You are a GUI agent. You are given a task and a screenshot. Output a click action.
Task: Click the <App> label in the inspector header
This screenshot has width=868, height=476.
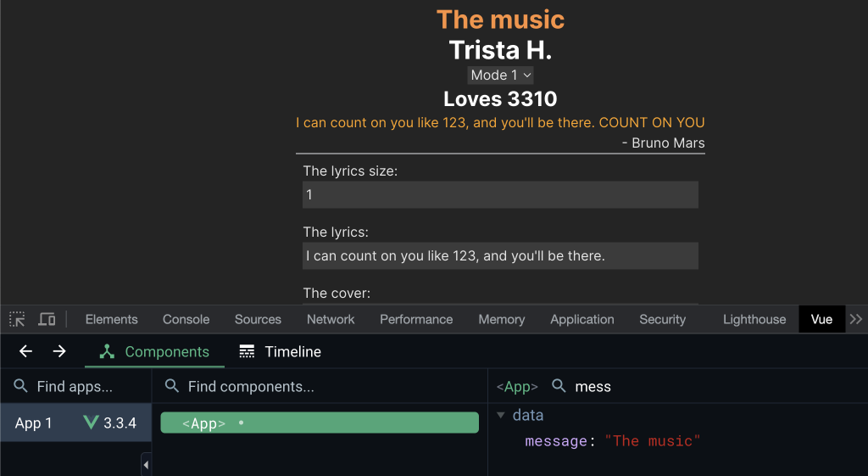(x=517, y=386)
